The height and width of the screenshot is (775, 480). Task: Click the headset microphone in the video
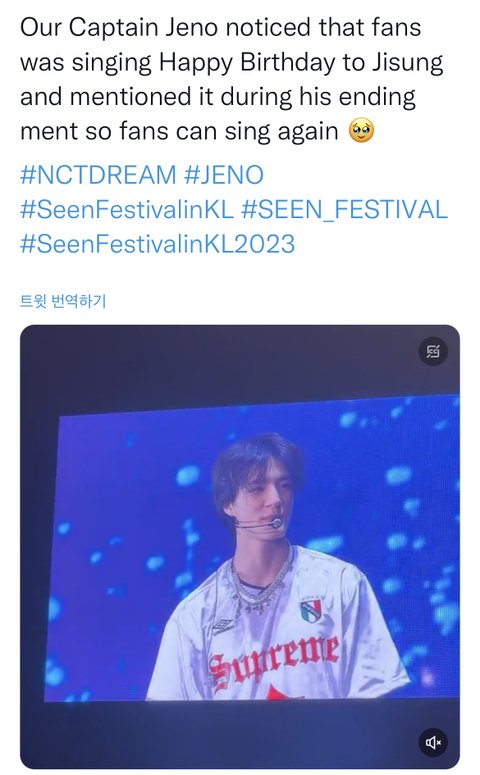point(276,523)
